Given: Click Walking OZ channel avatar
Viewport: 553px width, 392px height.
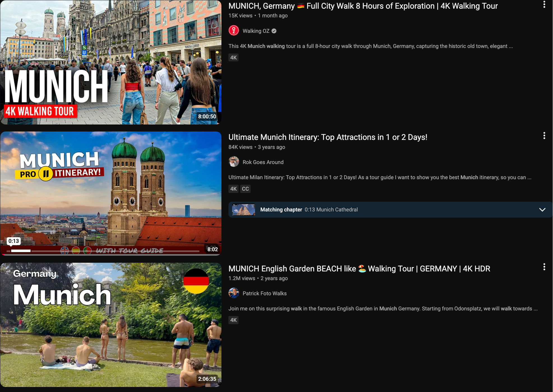Looking at the screenshot, I should pos(234,31).
